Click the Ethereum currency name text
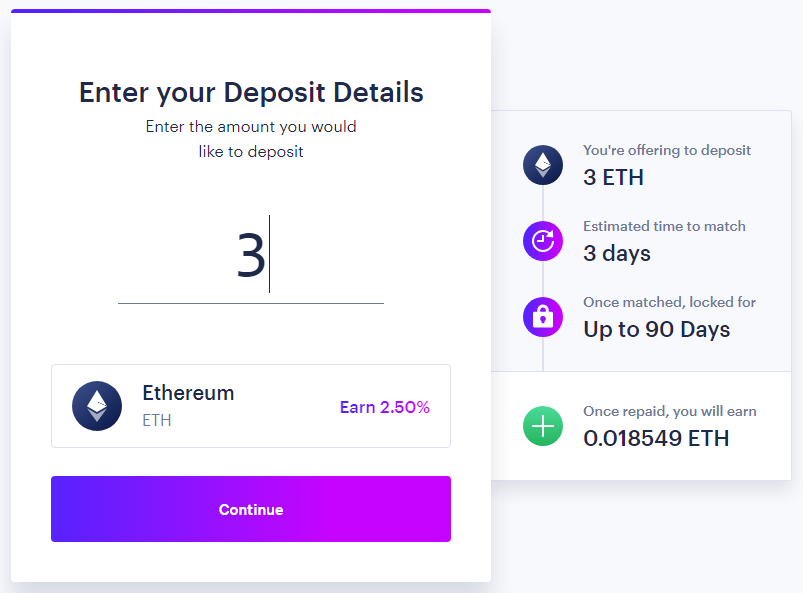This screenshot has height=593, width=803. (188, 393)
